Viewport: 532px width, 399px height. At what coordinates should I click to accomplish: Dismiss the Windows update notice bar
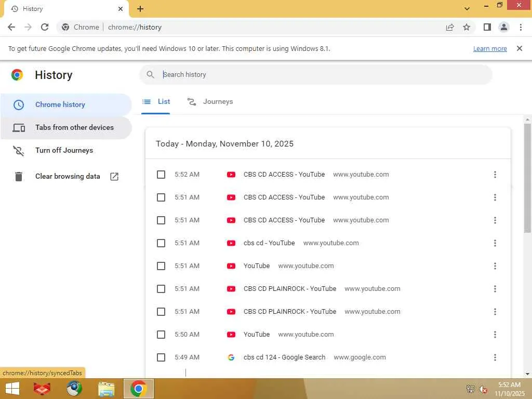[x=520, y=48]
